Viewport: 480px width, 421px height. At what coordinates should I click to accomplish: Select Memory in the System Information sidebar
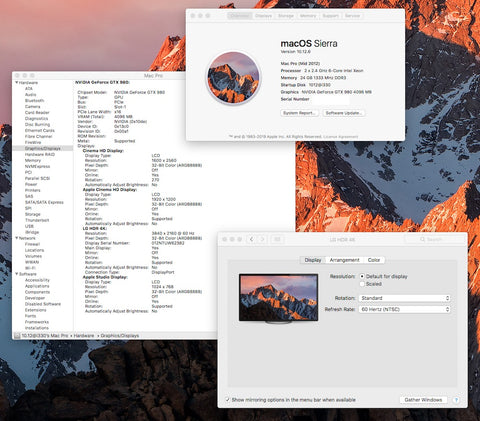(x=33, y=160)
